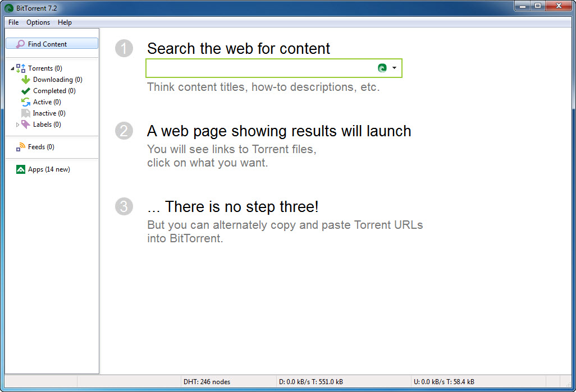Open the Help menu
Image resolution: width=576 pixels, height=392 pixels.
click(65, 22)
